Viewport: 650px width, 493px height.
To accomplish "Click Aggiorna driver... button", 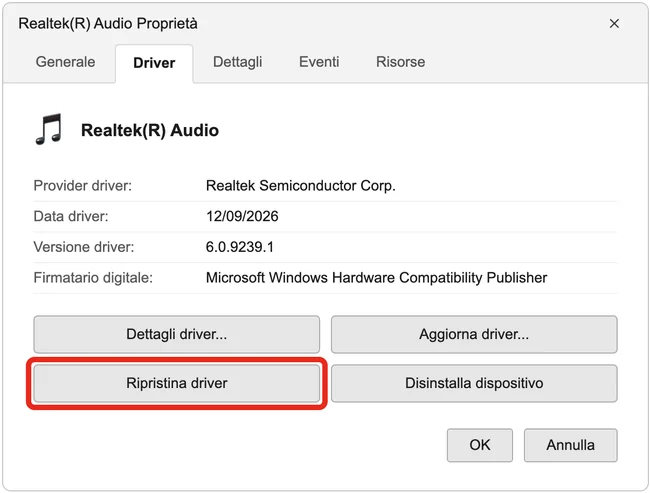I will (x=474, y=334).
